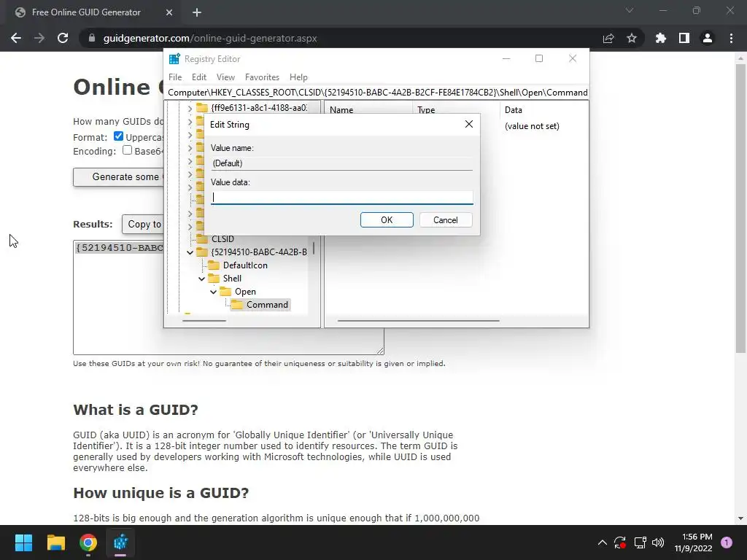Click the GUID results text area

[118, 297]
